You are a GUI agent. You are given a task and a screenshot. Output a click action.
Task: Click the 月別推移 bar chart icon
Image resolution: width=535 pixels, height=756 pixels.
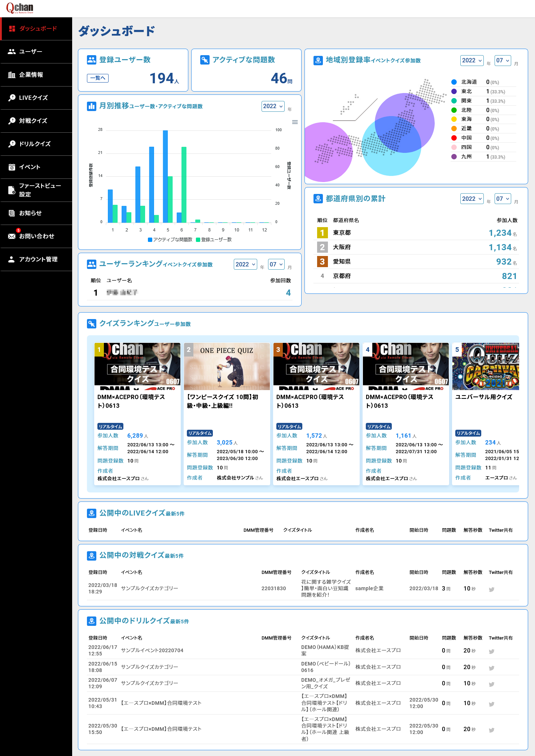92,106
